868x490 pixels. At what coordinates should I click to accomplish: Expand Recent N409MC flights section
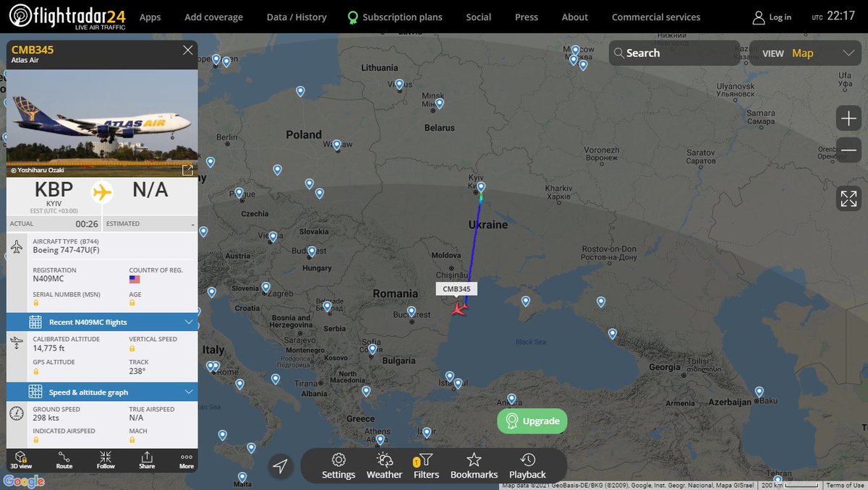pyautogui.click(x=102, y=322)
